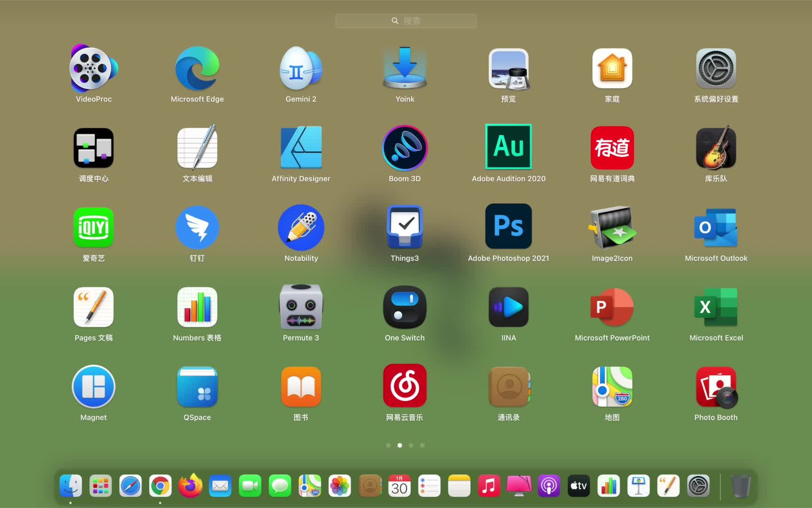Click the 搜索 search field
The width and height of the screenshot is (812, 508).
406,21
